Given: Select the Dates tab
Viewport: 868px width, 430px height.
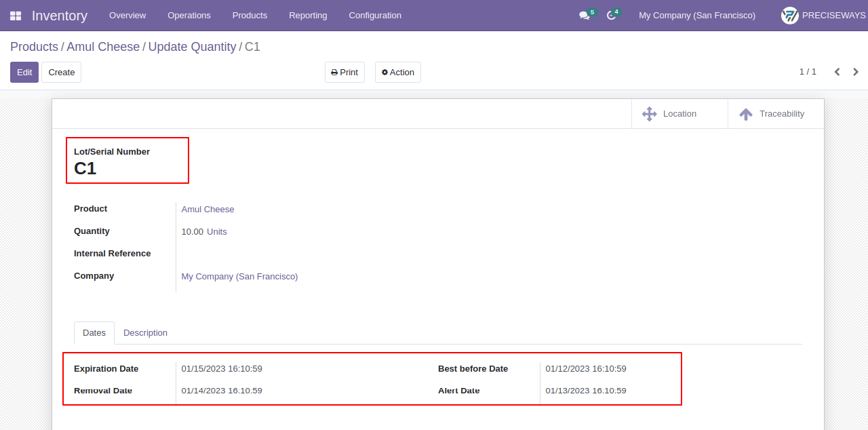Looking at the screenshot, I should pyautogui.click(x=94, y=333).
